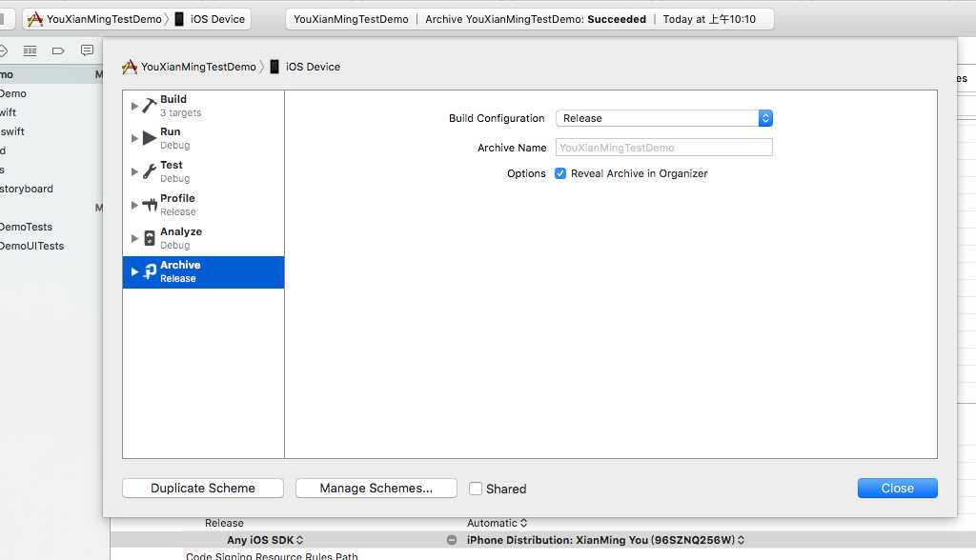The image size is (976, 560).
Task: Enable the Shared scheme checkbox
Action: tap(476, 489)
